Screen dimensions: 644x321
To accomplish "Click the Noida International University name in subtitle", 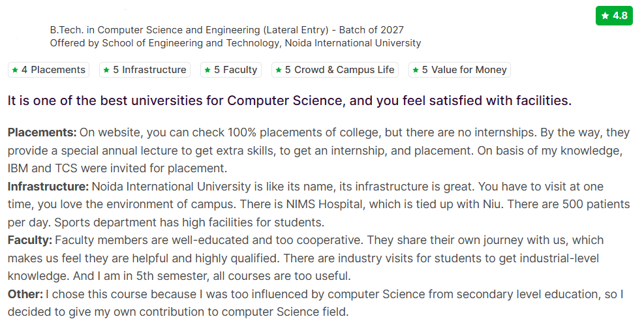I will pos(352,43).
